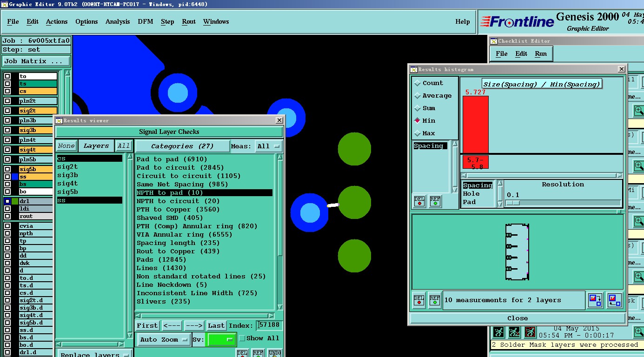Open Analysis menu
Screen dimensions: 644x357
118,21
